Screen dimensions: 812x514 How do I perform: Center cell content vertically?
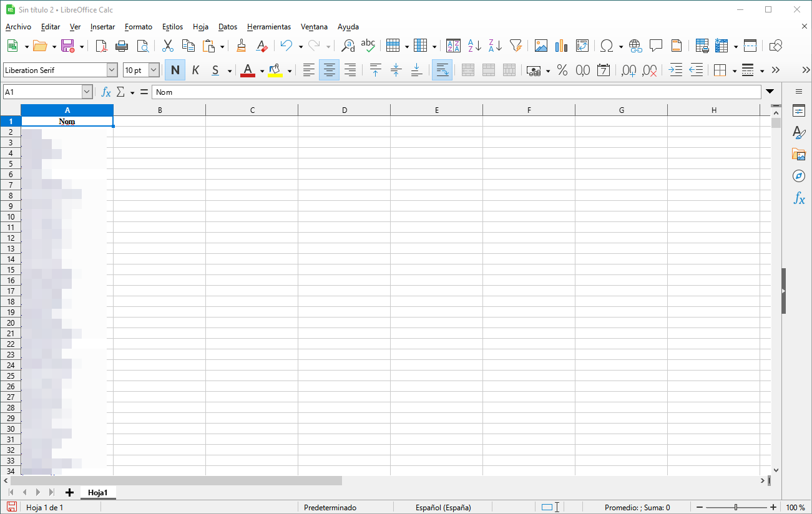click(x=396, y=70)
